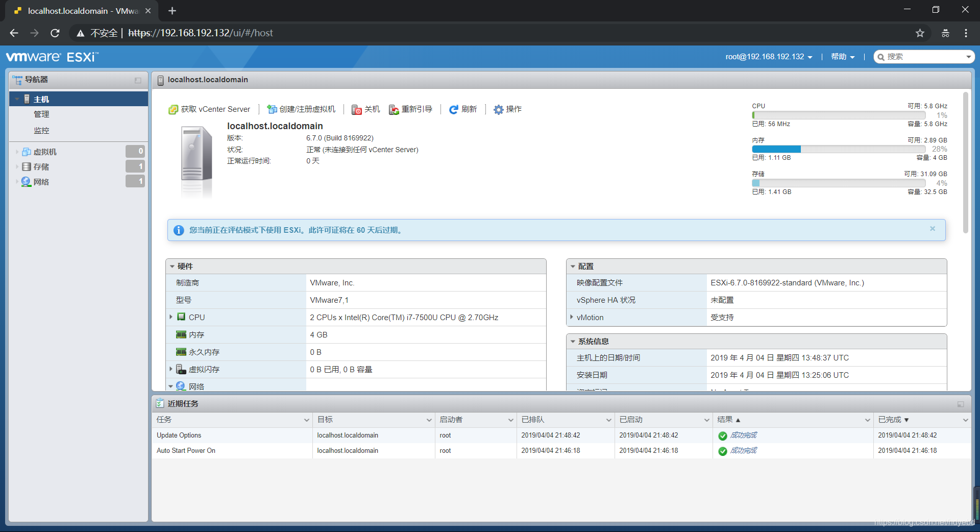The width and height of the screenshot is (980, 532).
Task: Expand the vMotion row
Action: pos(572,317)
